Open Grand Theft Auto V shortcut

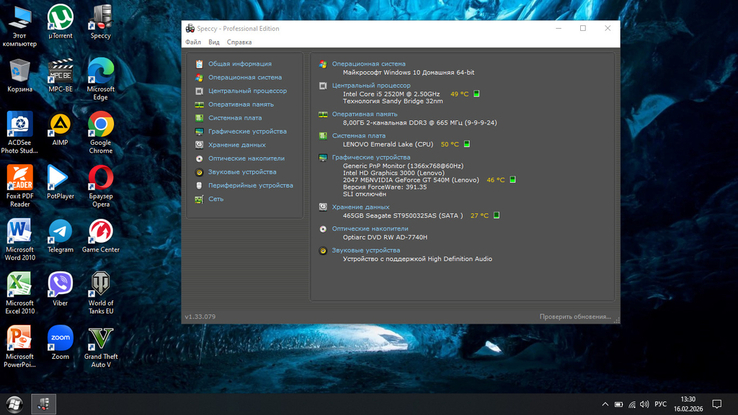click(x=101, y=347)
